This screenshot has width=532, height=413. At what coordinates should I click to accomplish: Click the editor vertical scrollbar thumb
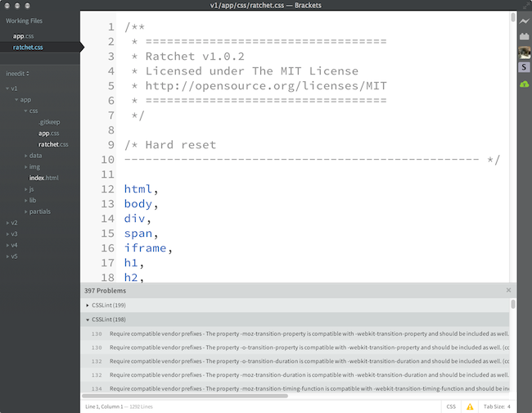point(513,17)
